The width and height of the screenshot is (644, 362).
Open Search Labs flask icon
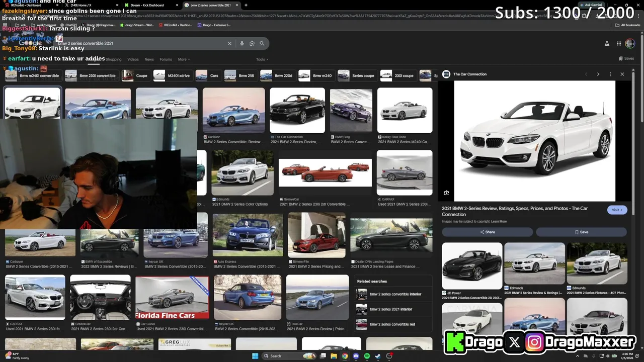607,44
